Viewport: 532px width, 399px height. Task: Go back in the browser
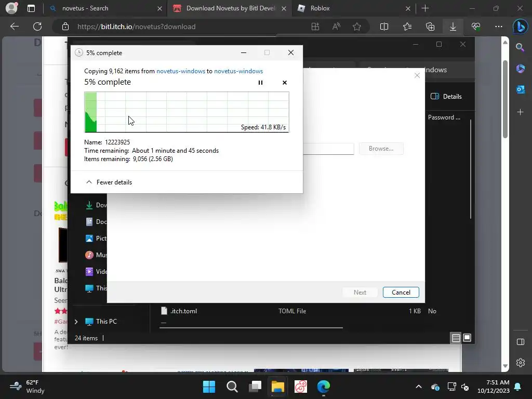click(x=14, y=26)
